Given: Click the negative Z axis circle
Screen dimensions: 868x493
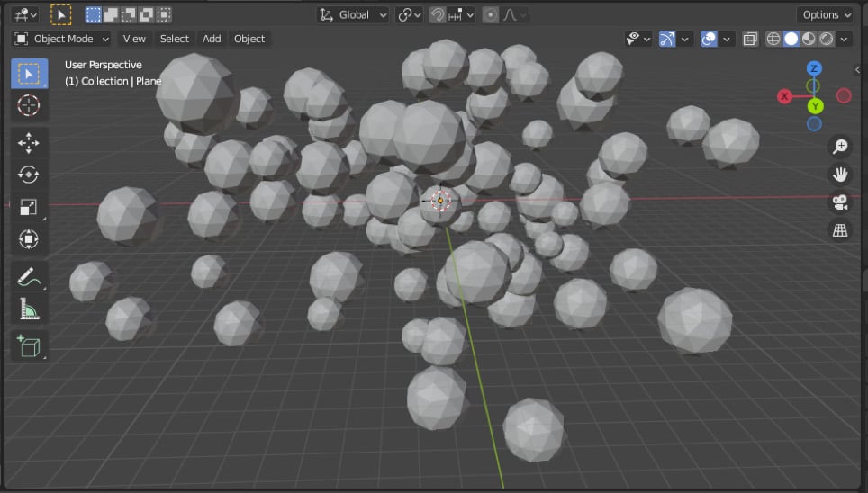Looking at the screenshot, I should [814, 124].
